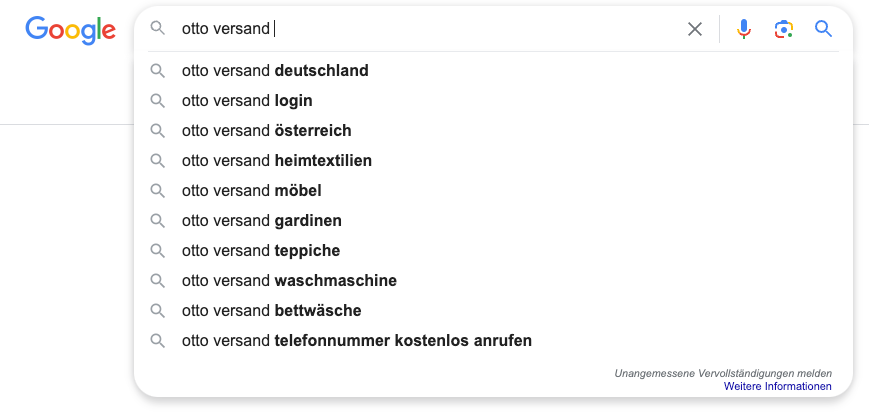Click into the 'otto versand' search input
The width and height of the screenshot is (869, 413).
pyautogui.click(x=450, y=29)
